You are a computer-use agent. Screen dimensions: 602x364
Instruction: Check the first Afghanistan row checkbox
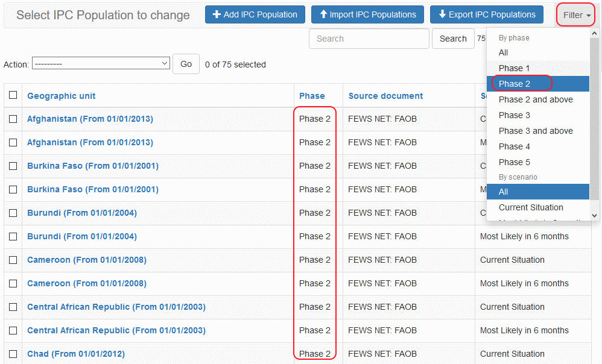click(x=13, y=119)
